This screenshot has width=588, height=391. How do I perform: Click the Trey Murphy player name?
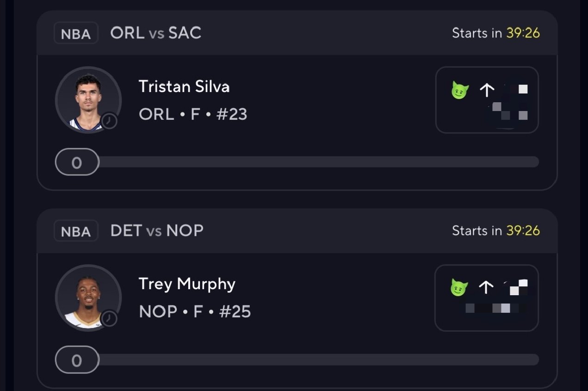(x=187, y=284)
